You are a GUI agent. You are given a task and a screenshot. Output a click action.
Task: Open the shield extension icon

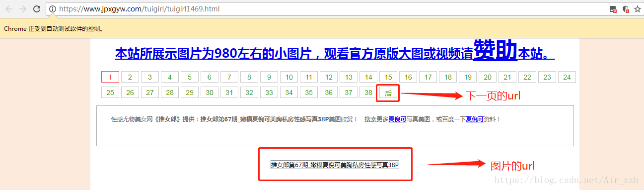(x=626, y=9)
